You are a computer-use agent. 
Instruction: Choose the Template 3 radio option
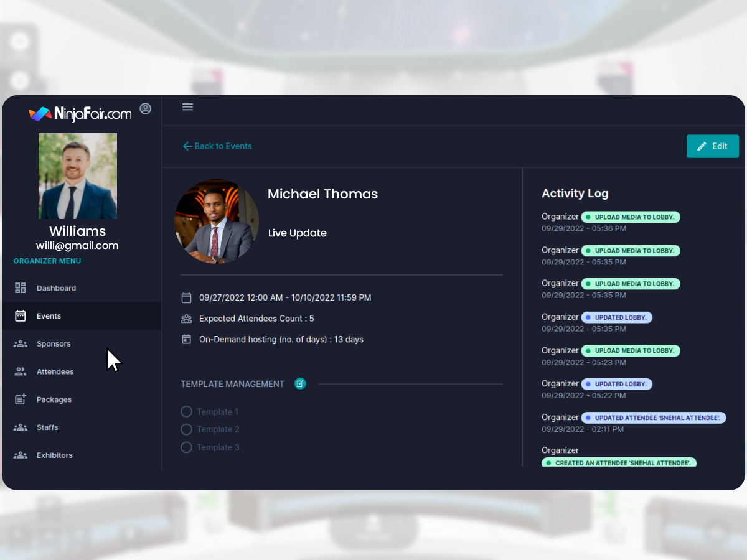(x=186, y=447)
